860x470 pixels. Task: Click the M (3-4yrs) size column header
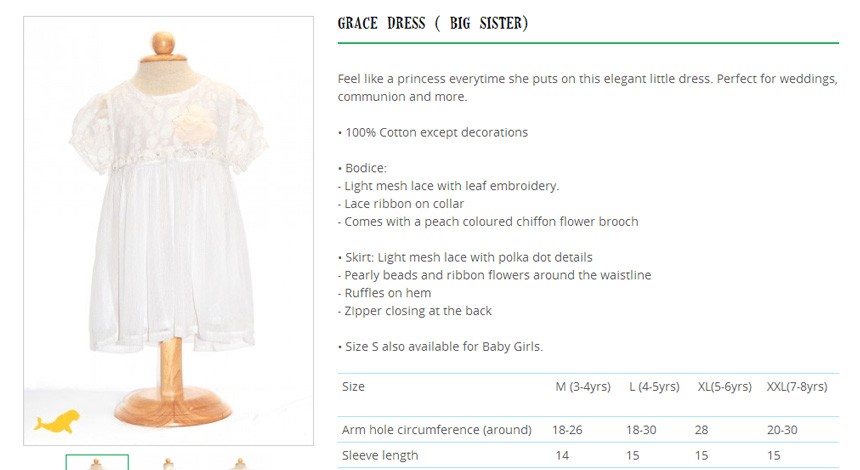tap(582, 387)
